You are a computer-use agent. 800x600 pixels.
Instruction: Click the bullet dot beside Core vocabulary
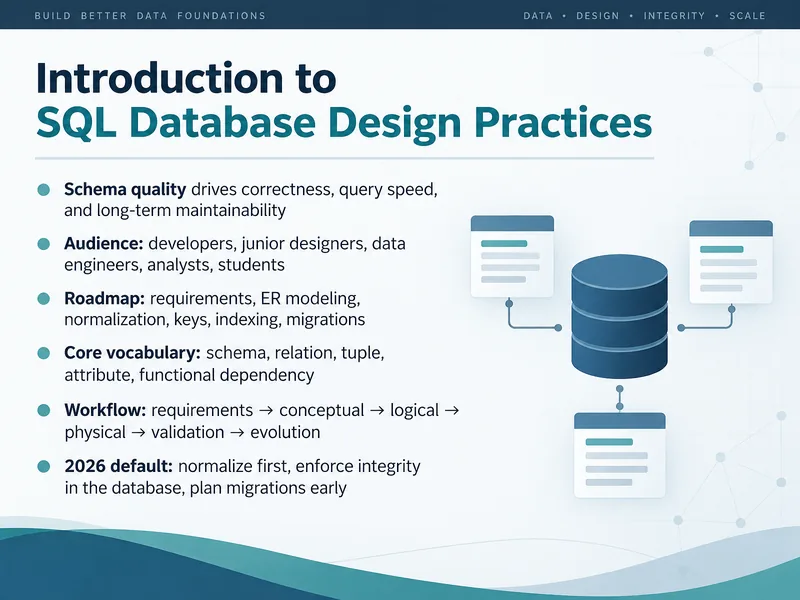click(x=44, y=353)
